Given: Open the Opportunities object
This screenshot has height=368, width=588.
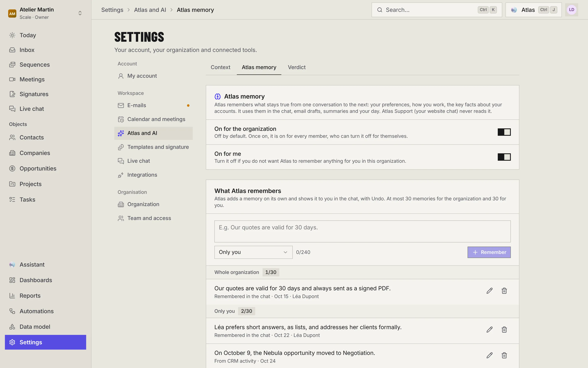Looking at the screenshot, I should click(46, 168).
